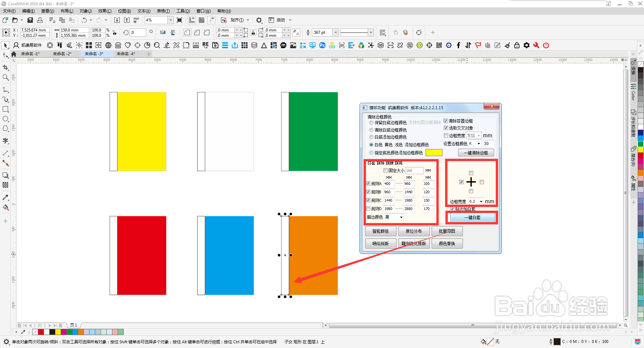
Task: Expand the undo history arrow
Action: click(x=91, y=20)
